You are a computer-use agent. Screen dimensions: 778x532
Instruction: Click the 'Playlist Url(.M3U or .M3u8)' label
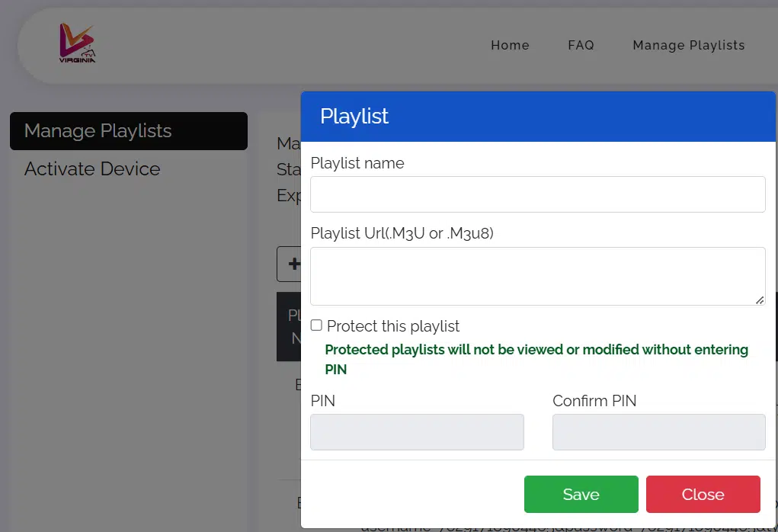click(402, 233)
